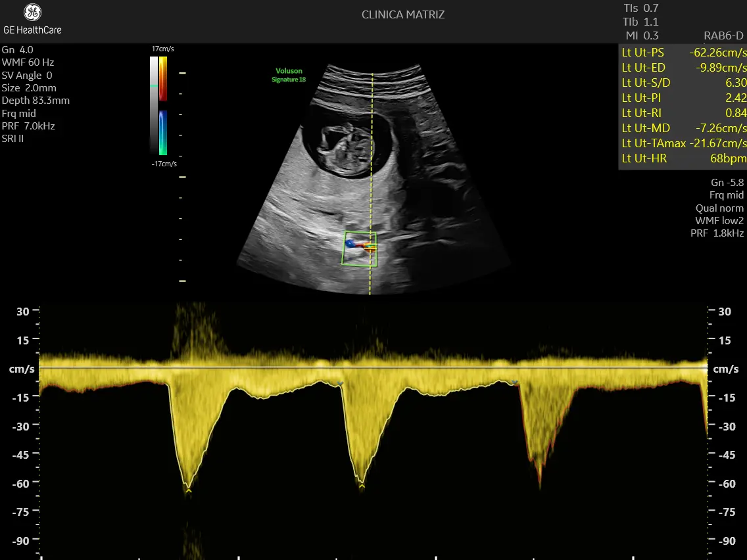Click the second systolic peak caliper marker
The width and height of the screenshot is (747, 560).
(x=362, y=486)
